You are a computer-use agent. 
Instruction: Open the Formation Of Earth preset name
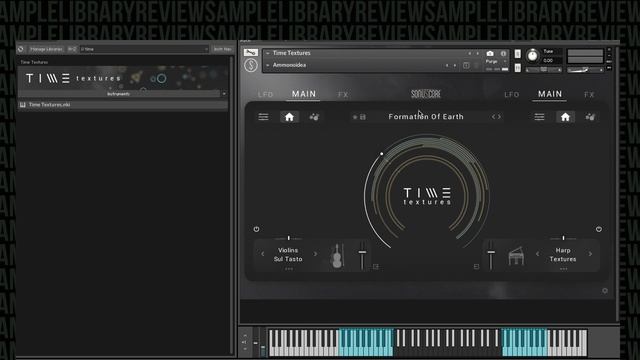tap(426, 117)
